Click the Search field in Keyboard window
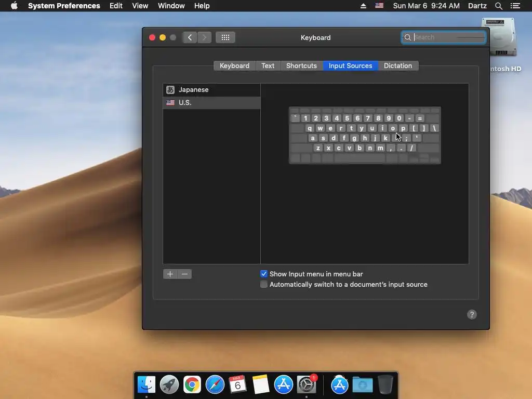The height and width of the screenshot is (399, 532). pos(444,37)
